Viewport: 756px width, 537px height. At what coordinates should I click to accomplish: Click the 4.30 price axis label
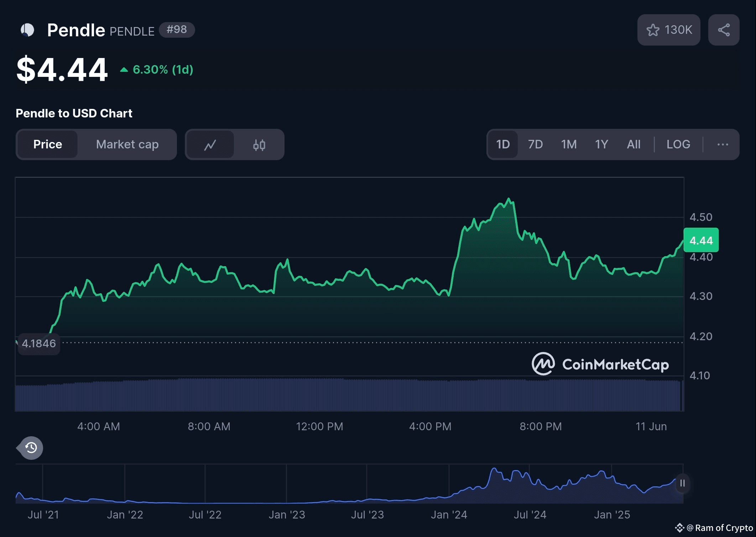(x=701, y=296)
